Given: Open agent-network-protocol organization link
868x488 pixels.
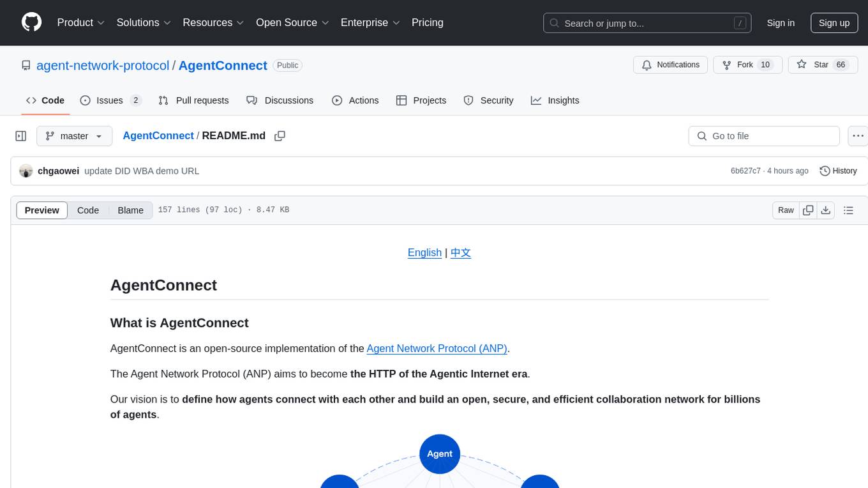Looking at the screenshot, I should point(103,65).
